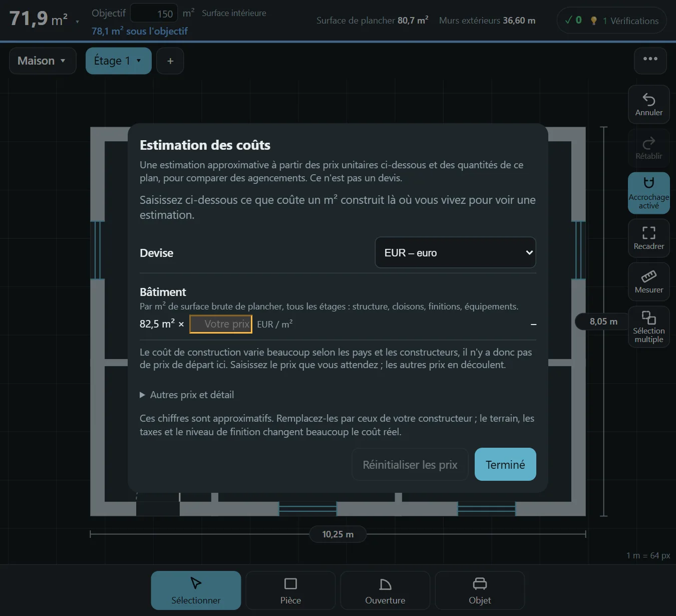Screen dimensions: 676x616
Task: Click the 78,1 m² sous l'objectif text
Action: 139,31
